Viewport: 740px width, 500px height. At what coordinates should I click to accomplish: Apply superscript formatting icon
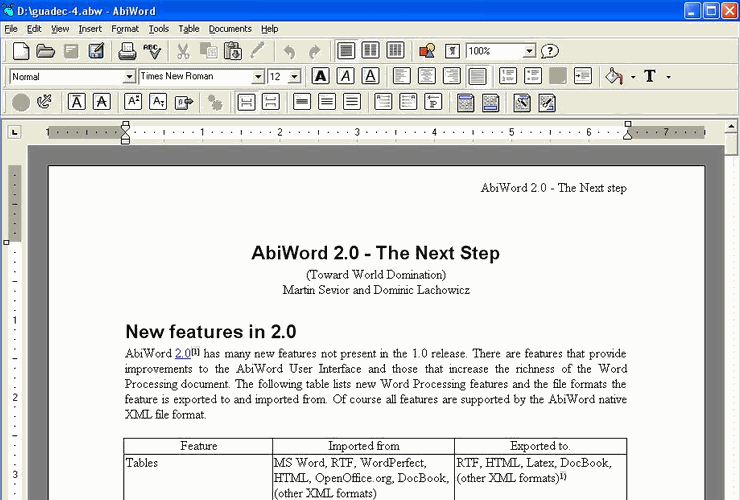pyautogui.click(x=133, y=102)
